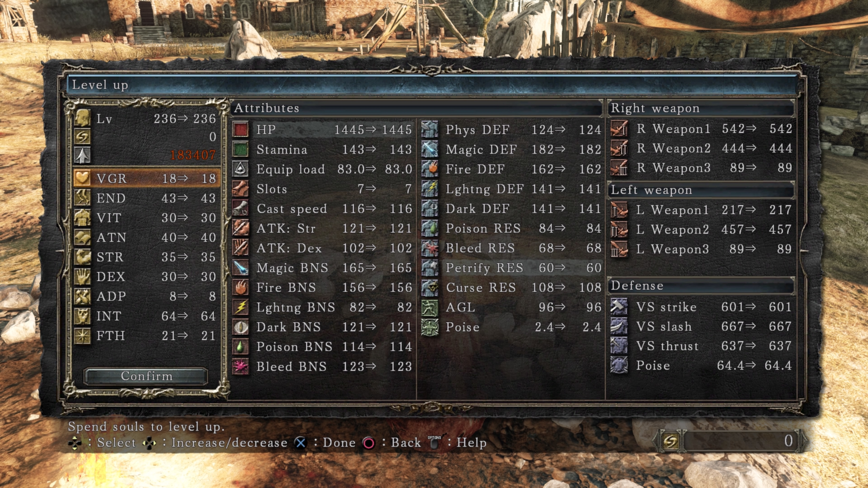Click the Confirm button
The image size is (868, 488).
pyautogui.click(x=146, y=376)
